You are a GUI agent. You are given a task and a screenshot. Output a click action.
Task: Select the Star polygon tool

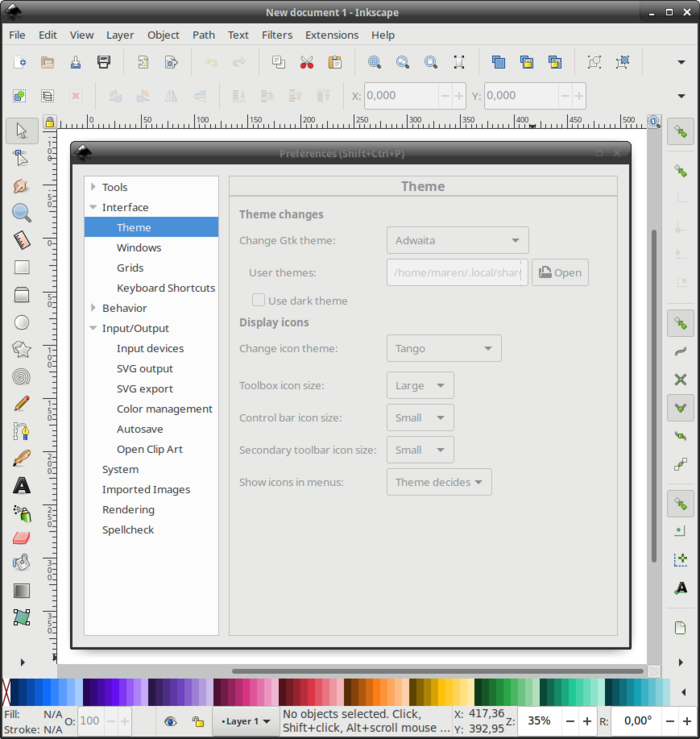21,349
